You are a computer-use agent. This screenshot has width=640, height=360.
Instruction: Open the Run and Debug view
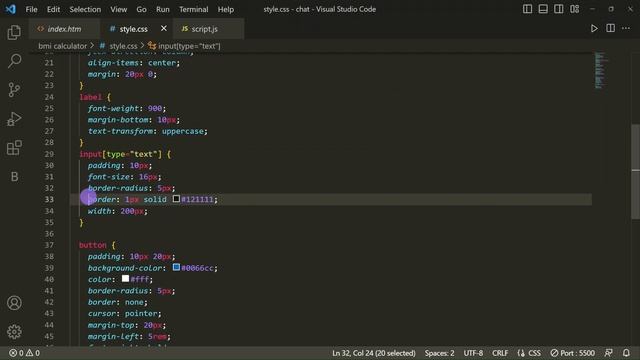(14, 119)
